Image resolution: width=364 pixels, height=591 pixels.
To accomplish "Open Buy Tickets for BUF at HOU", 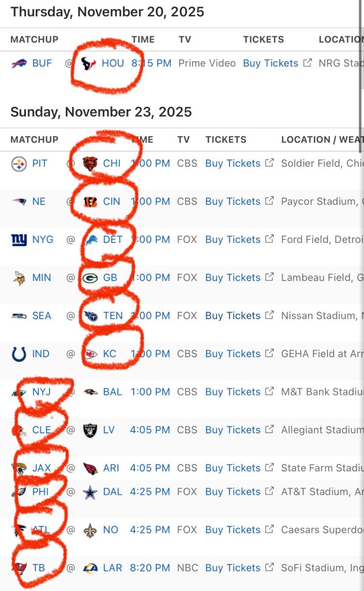I will pos(271,63).
